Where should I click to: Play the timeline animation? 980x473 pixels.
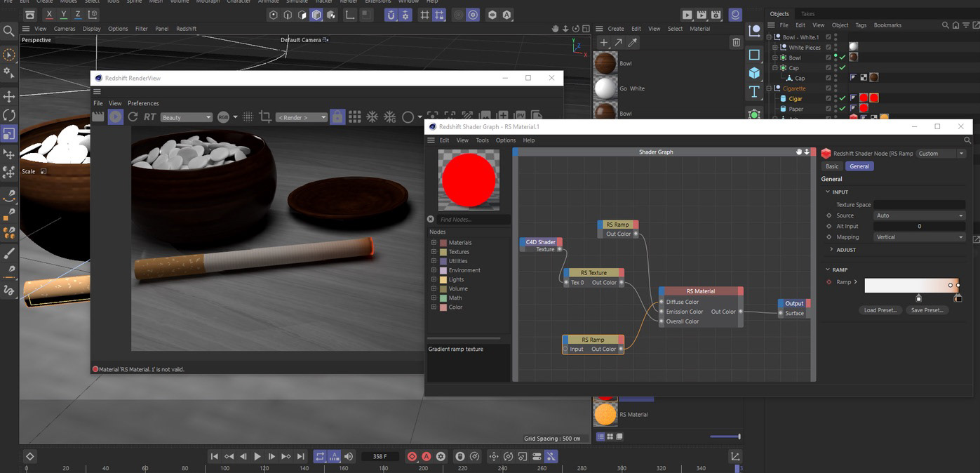257,456
